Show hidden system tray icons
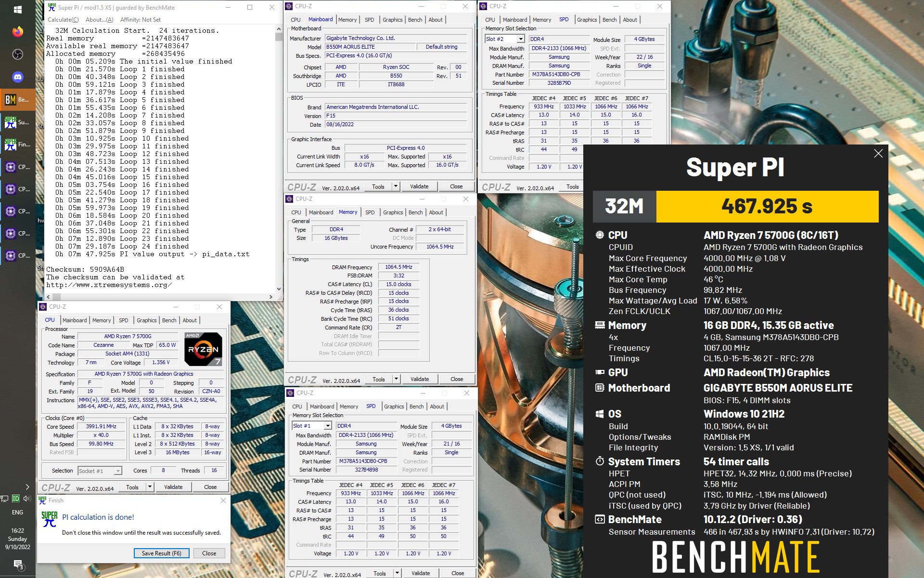Image resolution: width=924 pixels, height=578 pixels. coord(27,487)
